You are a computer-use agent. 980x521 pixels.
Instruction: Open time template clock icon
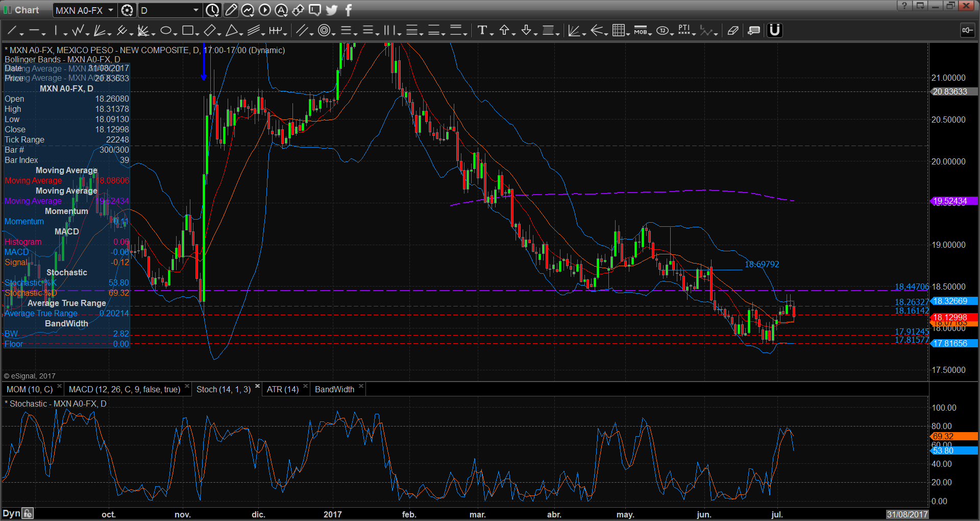[212, 10]
